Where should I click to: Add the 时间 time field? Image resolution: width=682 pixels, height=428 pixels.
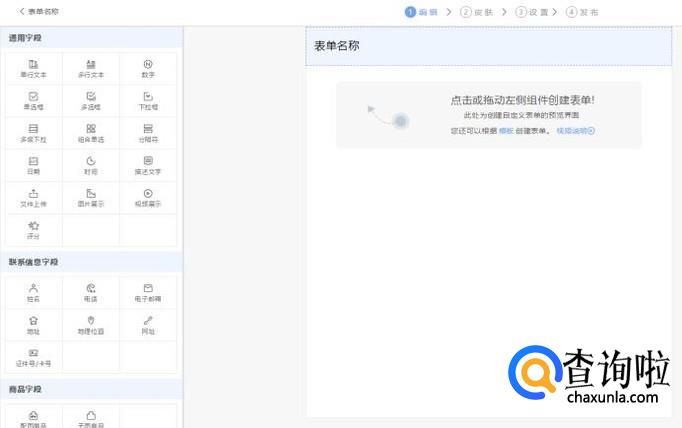click(x=90, y=165)
